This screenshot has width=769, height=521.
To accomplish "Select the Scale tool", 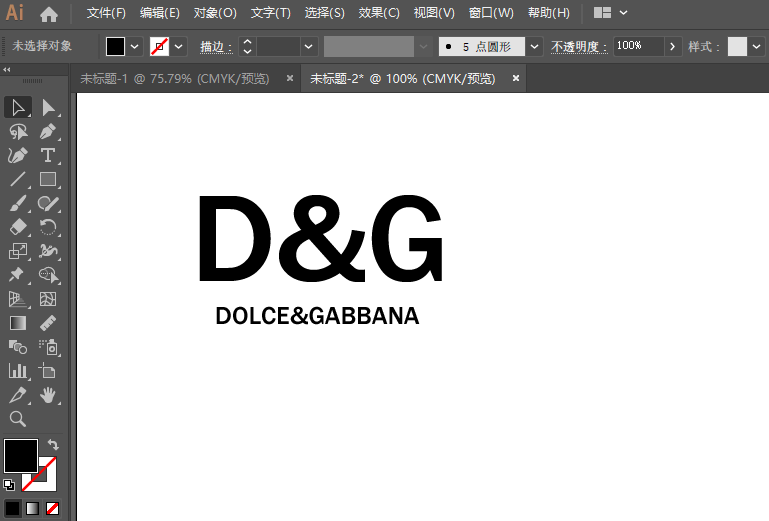I will 18,251.
